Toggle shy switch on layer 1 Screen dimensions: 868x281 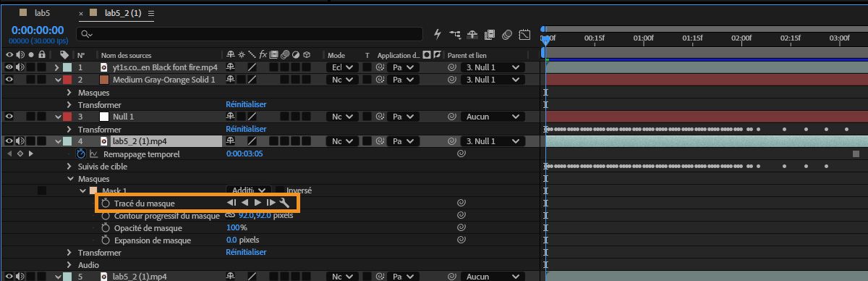click(x=231, y=67)
